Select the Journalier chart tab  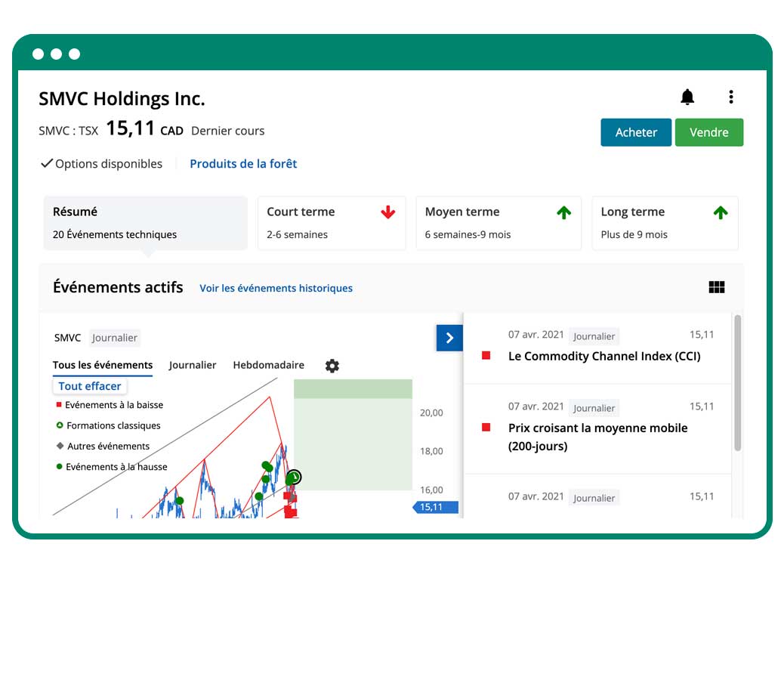pos(193,366)
